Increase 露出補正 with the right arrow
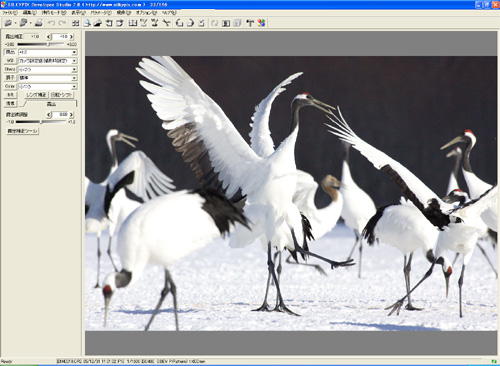This screenshot has width=500, height=366. coord(72,36)
